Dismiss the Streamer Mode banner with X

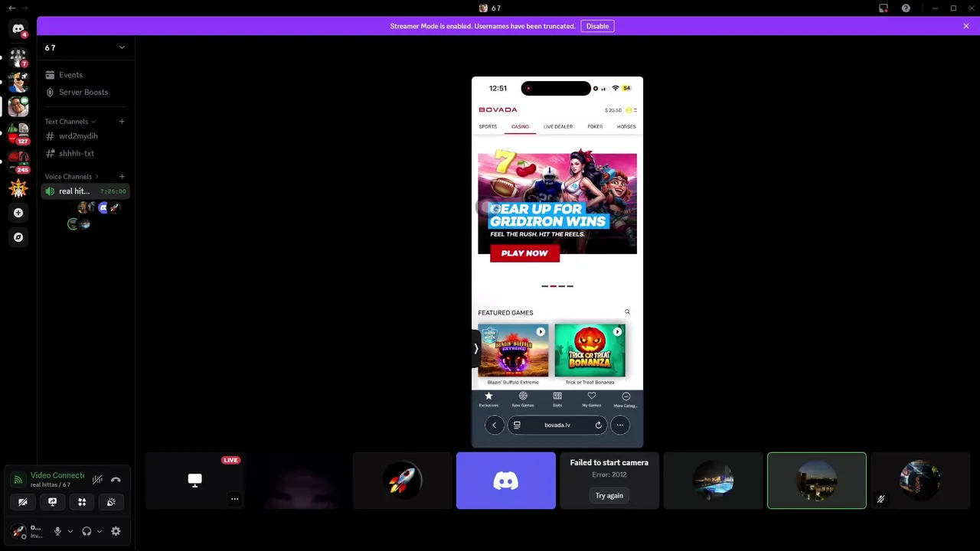(x=966, y=26)
